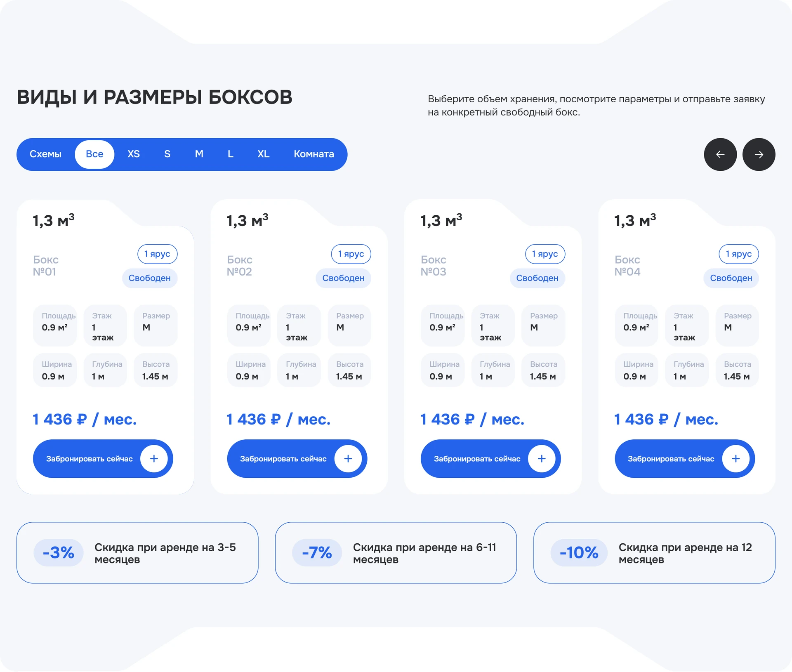Click the next (right arrow) carousel button
792x672 pixels.
point(759,154)
